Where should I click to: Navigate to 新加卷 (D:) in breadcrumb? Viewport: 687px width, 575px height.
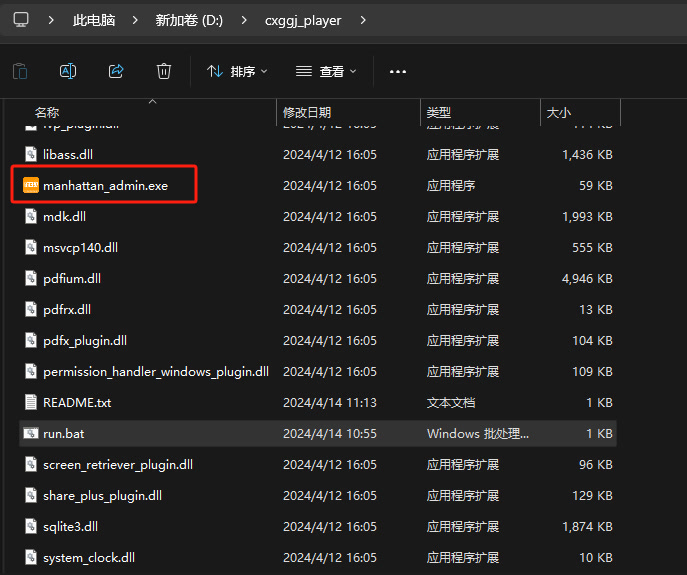pyautogui.click(x=189, y=20)
